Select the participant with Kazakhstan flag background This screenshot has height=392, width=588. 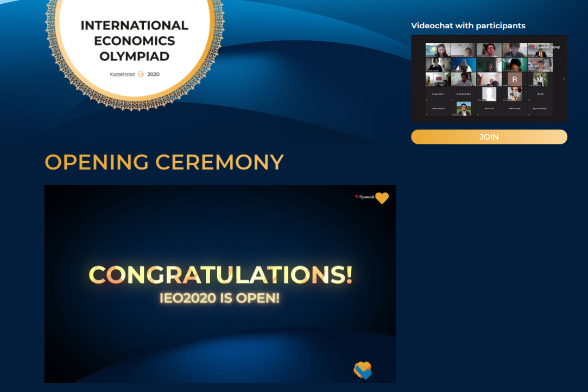coord(438,50)
